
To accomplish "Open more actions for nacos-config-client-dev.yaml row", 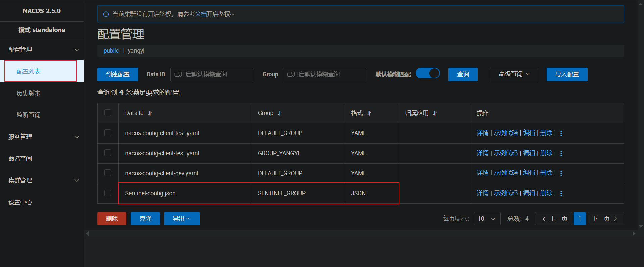I will pyautogui.click(x=561, y=173).
